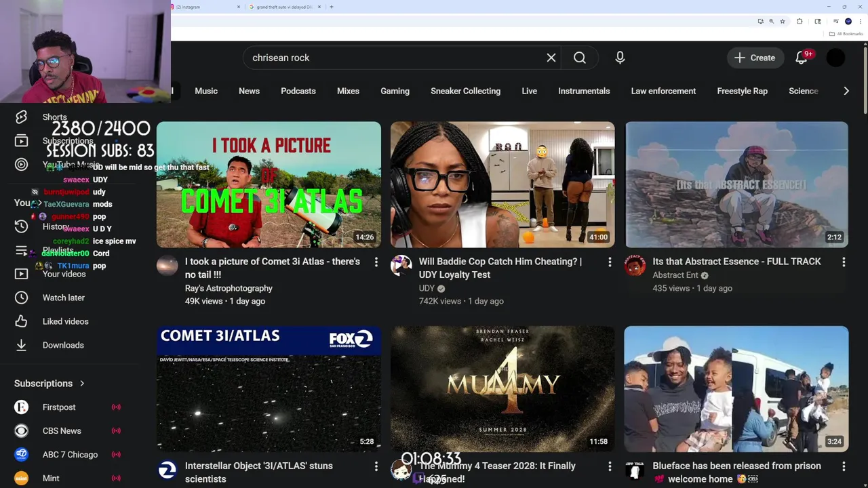Open Downloads in sidebar

pyautogui.click(x=63, y=345)
